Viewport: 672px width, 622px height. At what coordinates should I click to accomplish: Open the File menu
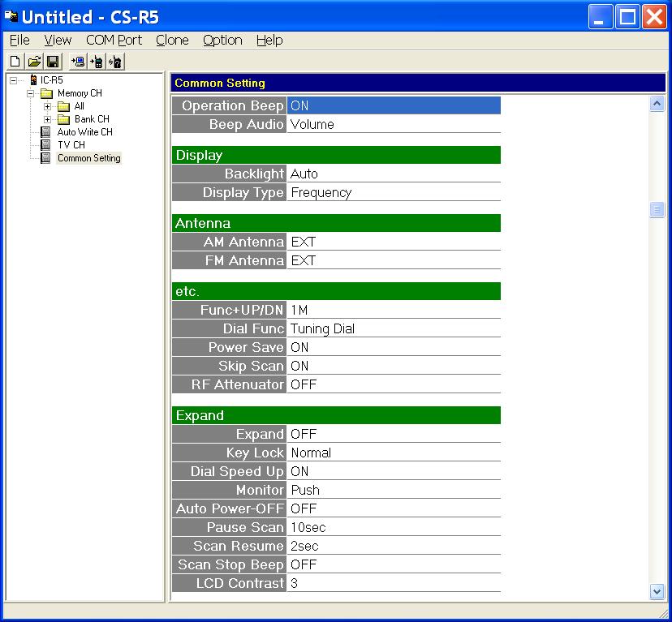pos(19,40)
